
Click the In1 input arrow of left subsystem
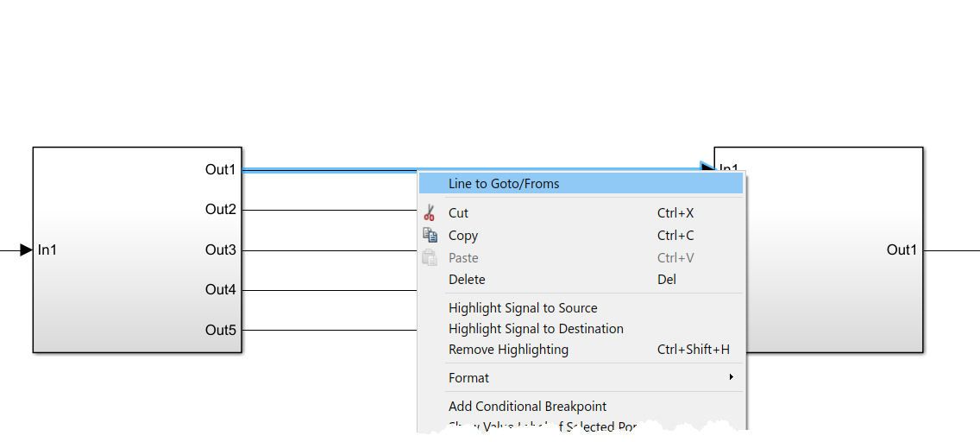(26, 250)
